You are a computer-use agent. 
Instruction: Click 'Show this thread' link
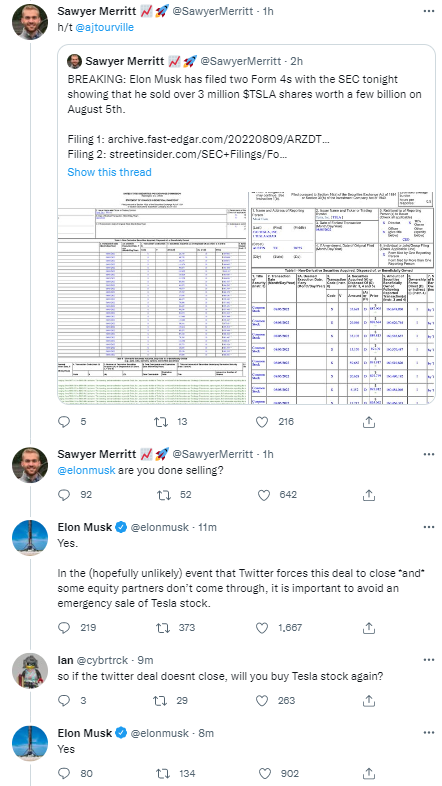tap(109, 172)
